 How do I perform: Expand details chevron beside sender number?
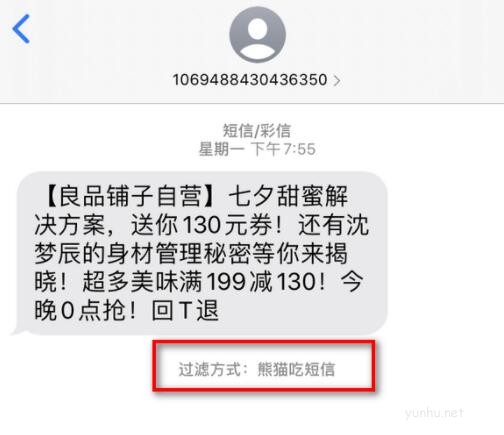click(337, 81)
